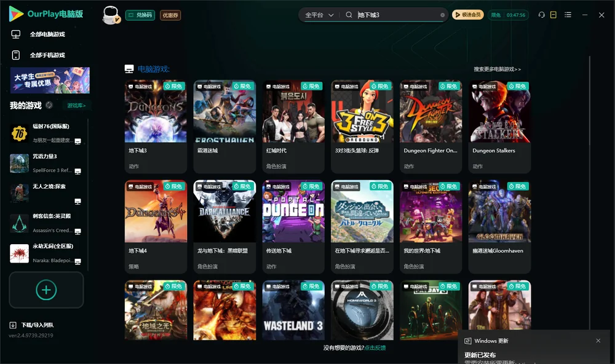Select the 辐射76(国际服) game icon
615x364 pixels.
(19, 134)
